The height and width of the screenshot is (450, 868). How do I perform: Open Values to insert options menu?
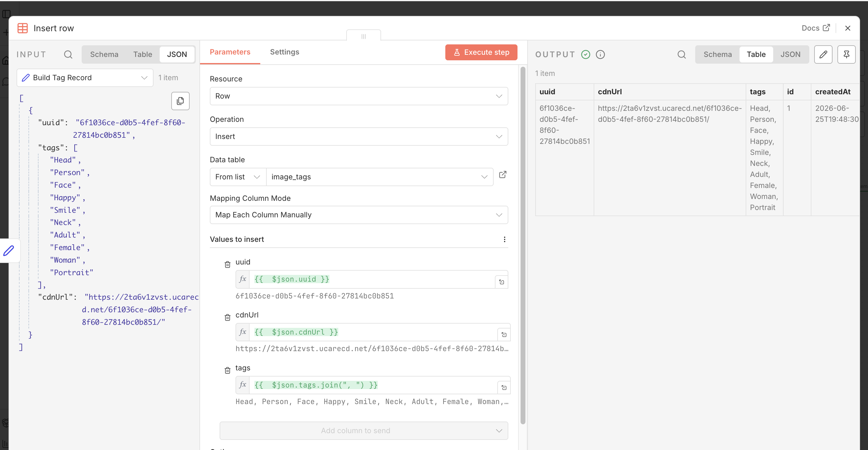(504, 239)
